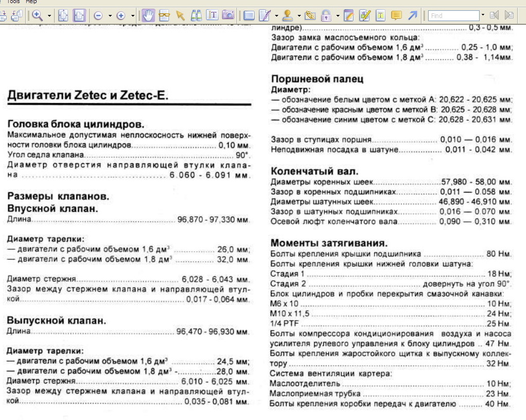The height and width of the screenshot is (420, 526).
Task: Open the stamp tool dropdown arrow
Action: 299,16
